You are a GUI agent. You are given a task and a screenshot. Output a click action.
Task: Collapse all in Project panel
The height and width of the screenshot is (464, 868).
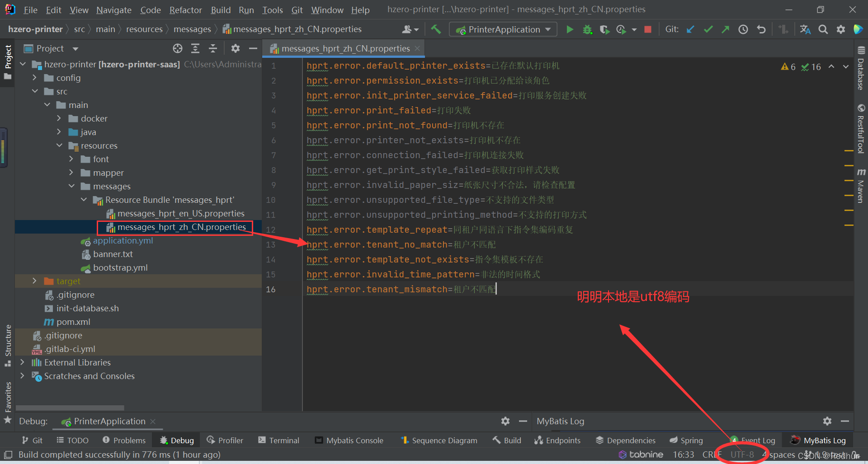[x=213, y=48]
